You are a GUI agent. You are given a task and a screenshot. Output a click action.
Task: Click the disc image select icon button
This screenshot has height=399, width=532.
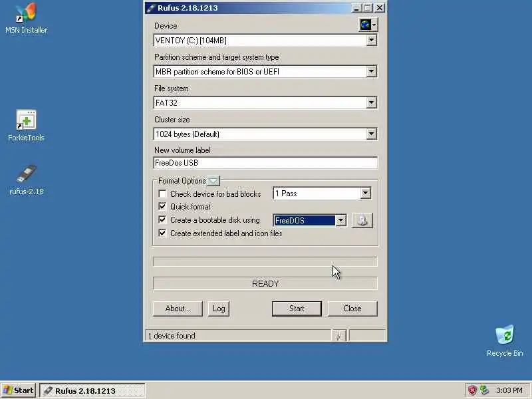pos(362,220)
